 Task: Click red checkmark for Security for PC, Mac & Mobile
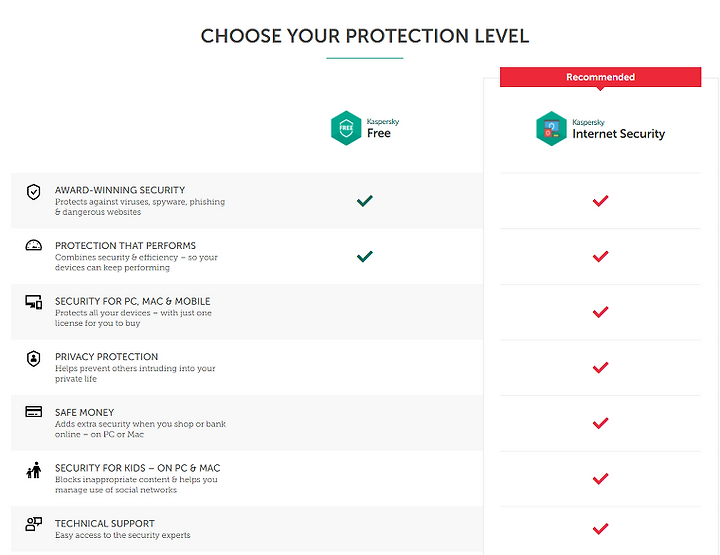pyautogui.click(x=600, y=312)
